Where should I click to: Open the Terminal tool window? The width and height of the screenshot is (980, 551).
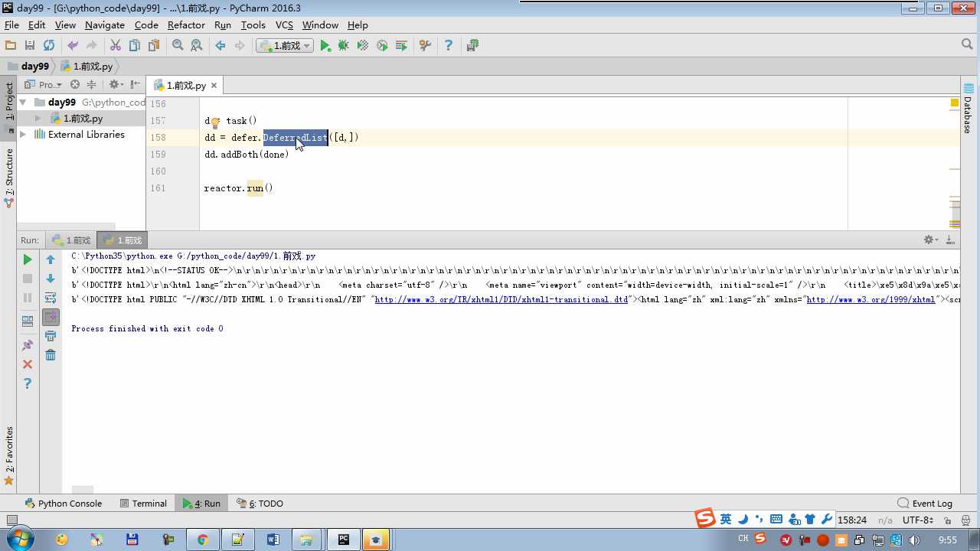[143, 504]
